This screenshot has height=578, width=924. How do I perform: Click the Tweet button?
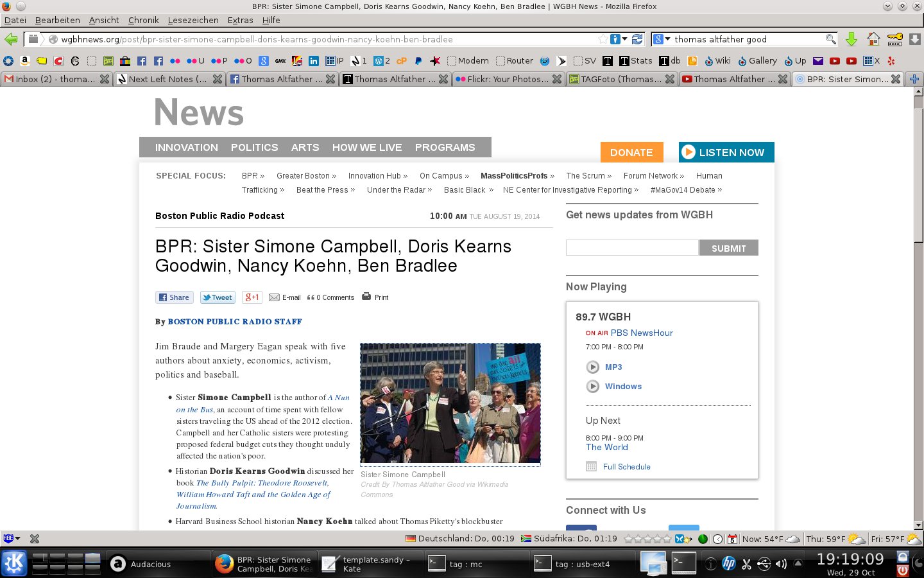coord(218,297)
